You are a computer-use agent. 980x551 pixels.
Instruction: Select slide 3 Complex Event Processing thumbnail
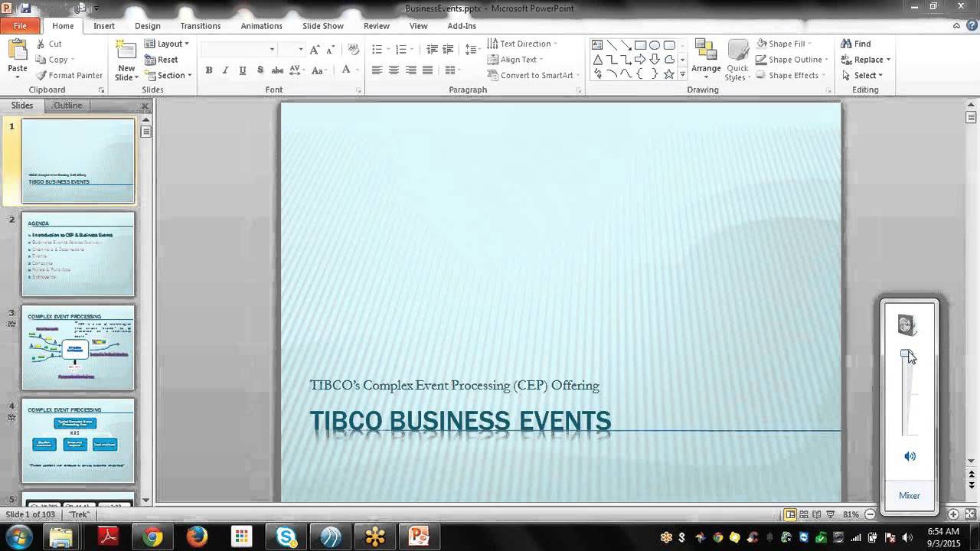click(78, 347)
